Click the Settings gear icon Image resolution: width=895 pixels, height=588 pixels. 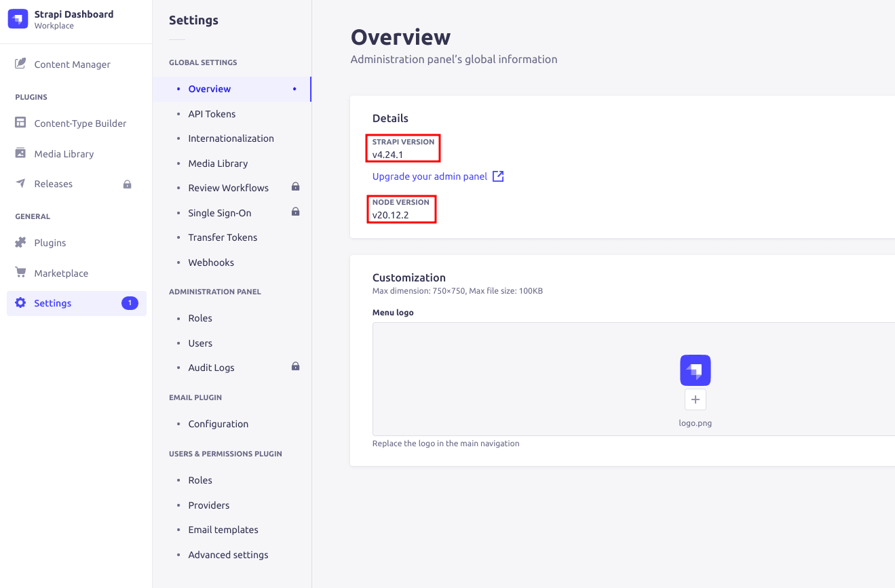20,303
